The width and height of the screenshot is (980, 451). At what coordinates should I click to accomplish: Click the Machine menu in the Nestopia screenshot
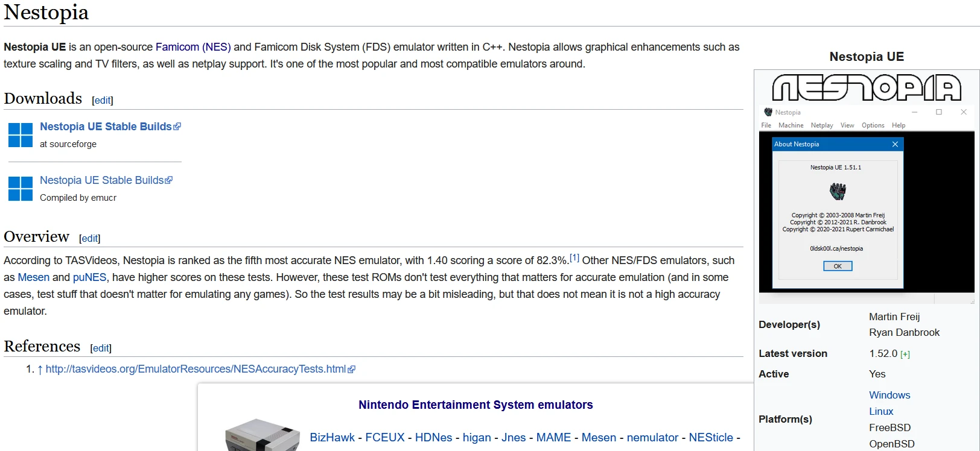(x=791, y=125)
